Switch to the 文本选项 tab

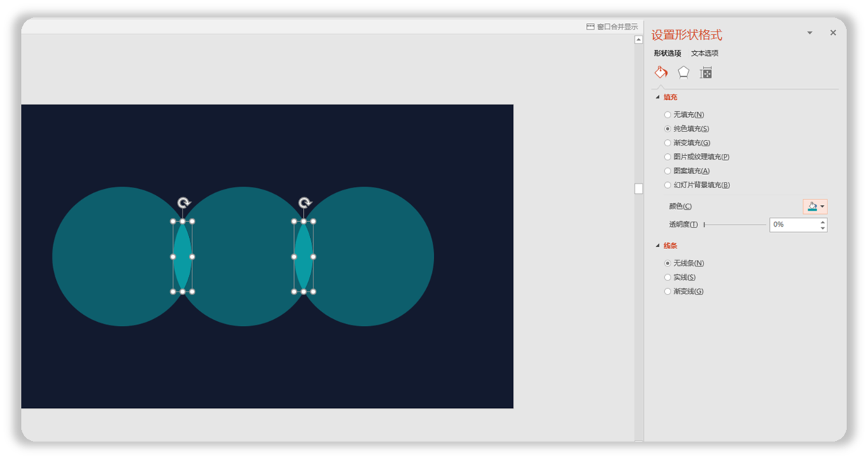click(x=704, y=53)
